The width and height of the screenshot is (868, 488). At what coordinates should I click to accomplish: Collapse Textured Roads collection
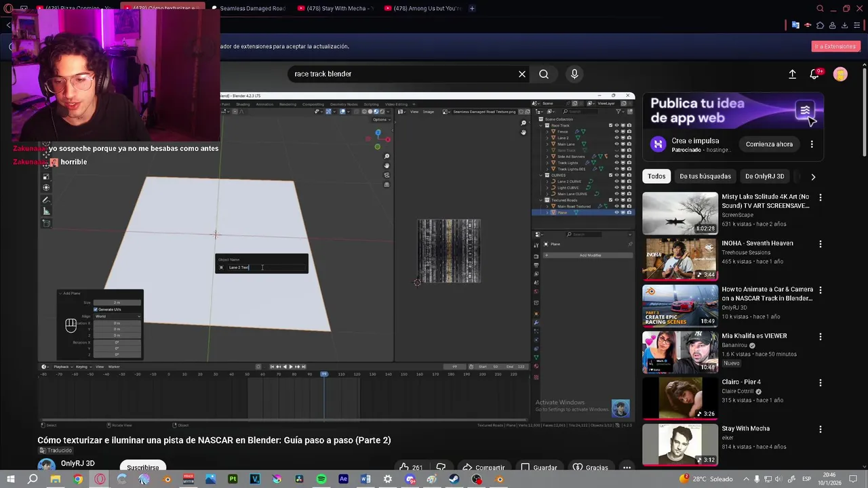(540, 200)
